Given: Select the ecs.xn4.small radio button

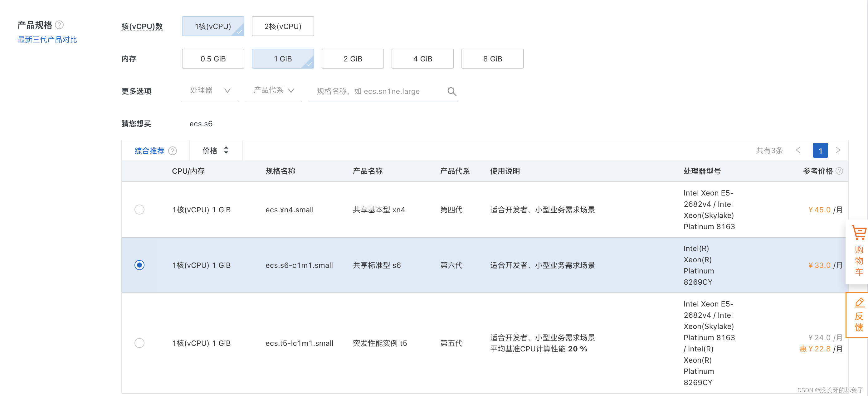Looking at the screenshot, I should (x=139, y=210).
